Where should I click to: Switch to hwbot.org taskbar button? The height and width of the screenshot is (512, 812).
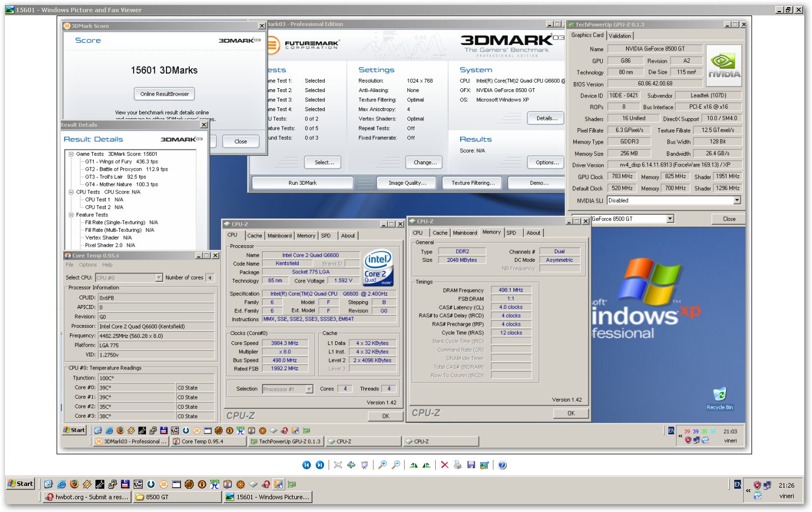pyautogui.click(x=87, y=497)
